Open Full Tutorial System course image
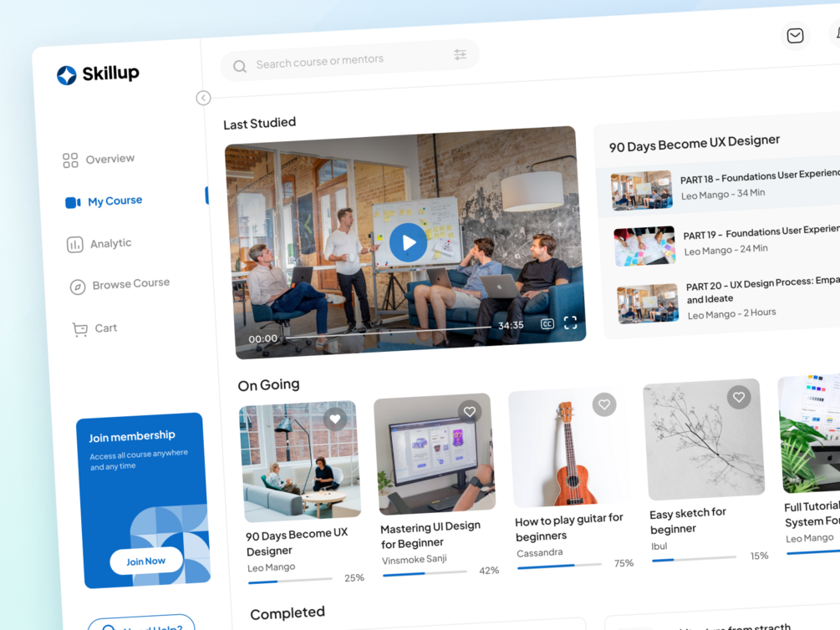840x630 pixels. [x=809, y=433]
